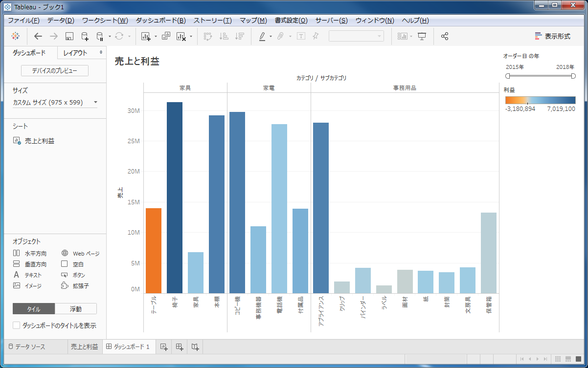Switch to the 売上と利益 sheet tab
This screenshot has width=588, height=368.
pyautogui.click(x=85, y=346)
